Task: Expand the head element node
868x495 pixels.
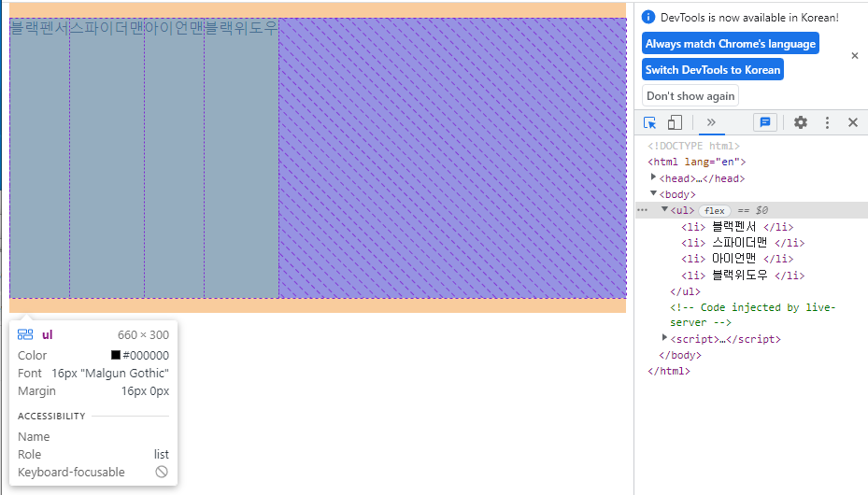Action: tap(653, 177)
